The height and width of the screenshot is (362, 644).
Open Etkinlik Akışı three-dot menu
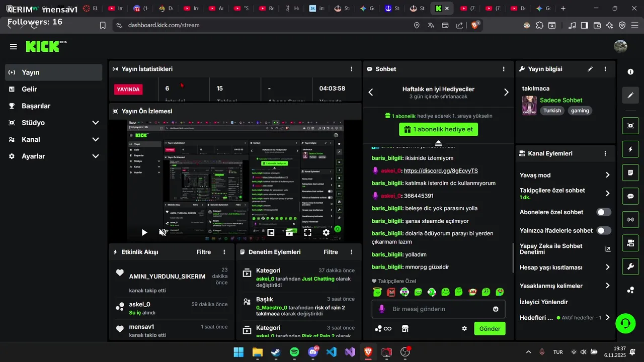224,252
